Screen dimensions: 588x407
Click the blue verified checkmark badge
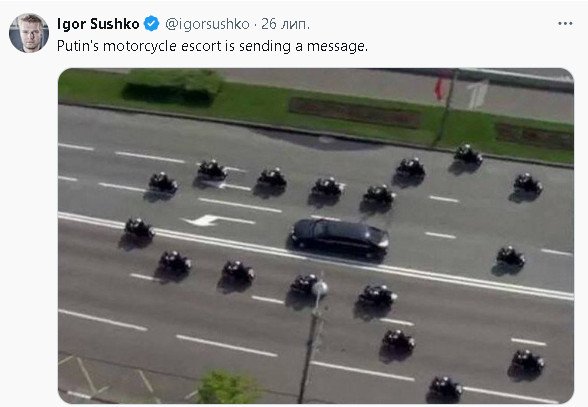(x=152, y=24)
